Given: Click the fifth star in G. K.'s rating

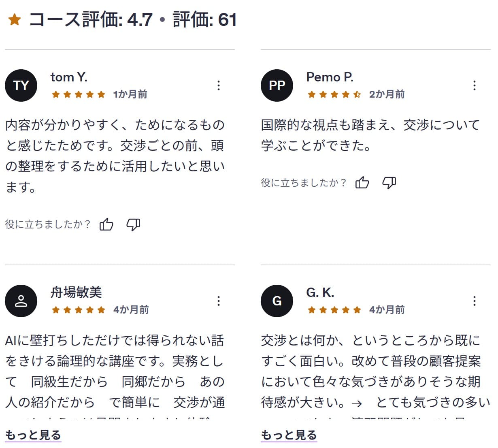Looking at the screenshot, I should click(356, 310).
